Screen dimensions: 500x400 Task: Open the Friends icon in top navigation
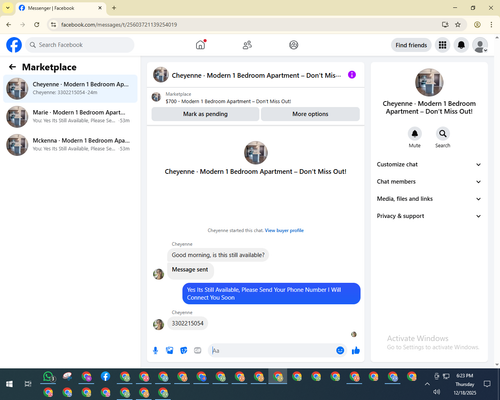tap(247, 45)
